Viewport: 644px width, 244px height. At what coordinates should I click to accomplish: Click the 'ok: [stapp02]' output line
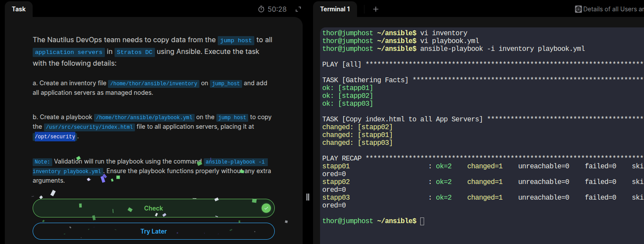(347, 96)
